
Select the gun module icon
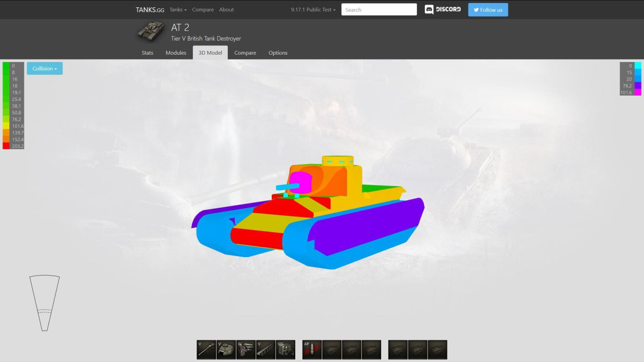click(206, 349)
